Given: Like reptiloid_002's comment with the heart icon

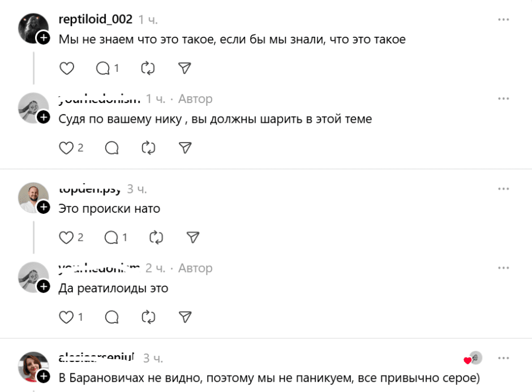Looking at the screenshot, I should coord(66,68).
